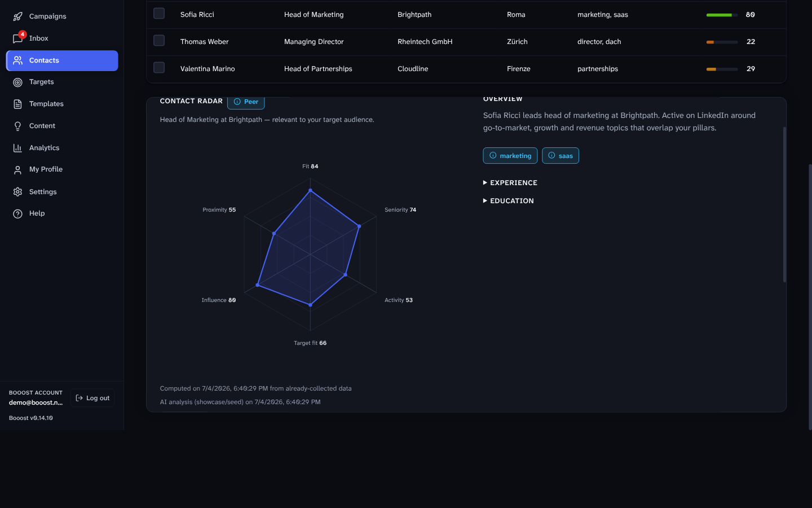
Task: Click the Log out button
Action: point(92,398)
